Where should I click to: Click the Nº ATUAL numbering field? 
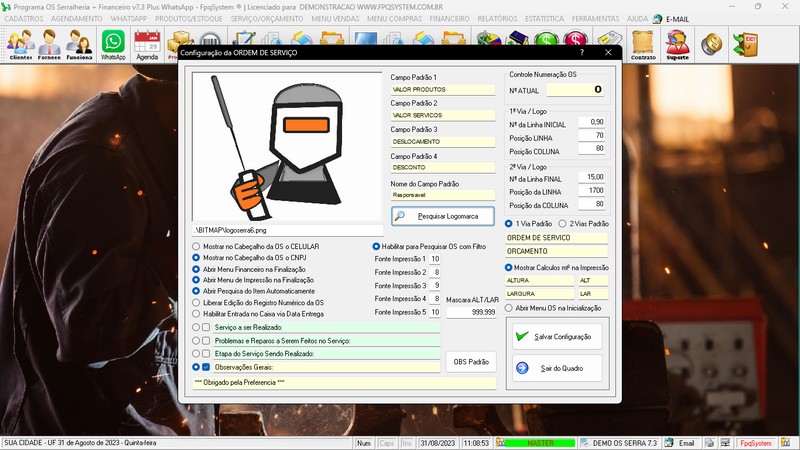[x=576, y=90]
